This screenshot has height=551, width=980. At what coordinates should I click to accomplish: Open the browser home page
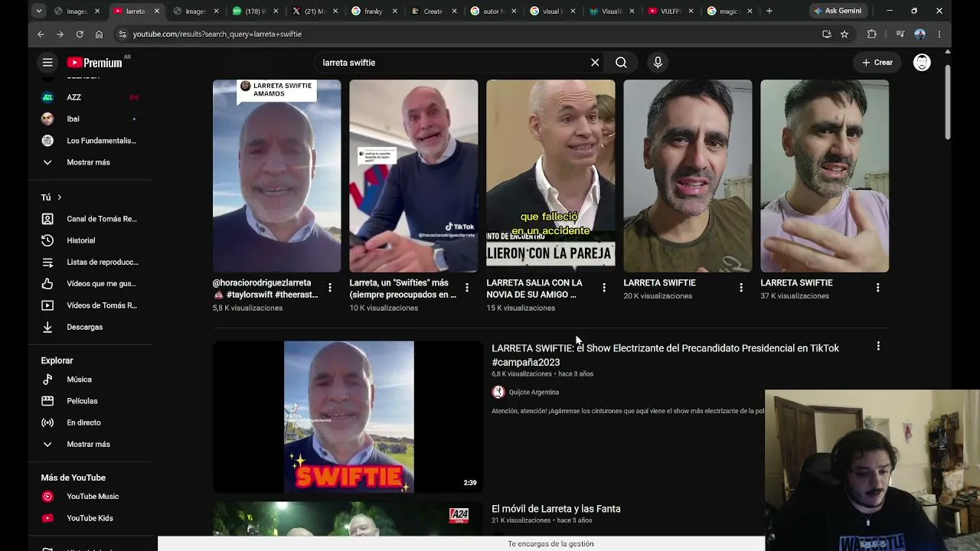[x=99, y=34]
